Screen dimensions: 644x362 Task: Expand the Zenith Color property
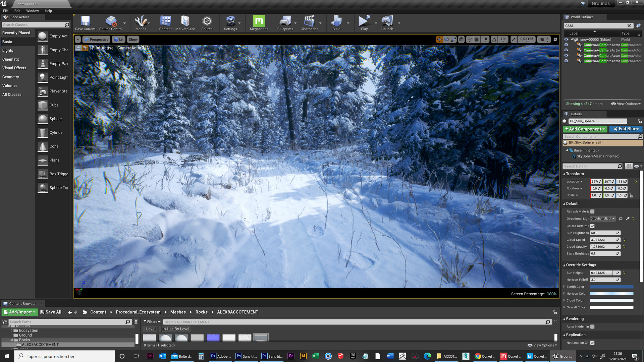coord(564,287)
